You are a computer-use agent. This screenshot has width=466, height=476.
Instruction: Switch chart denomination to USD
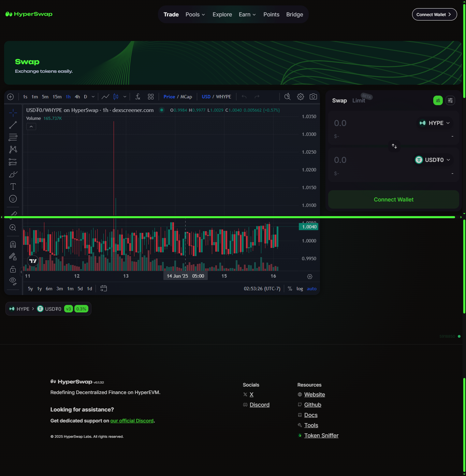[206, 97]
